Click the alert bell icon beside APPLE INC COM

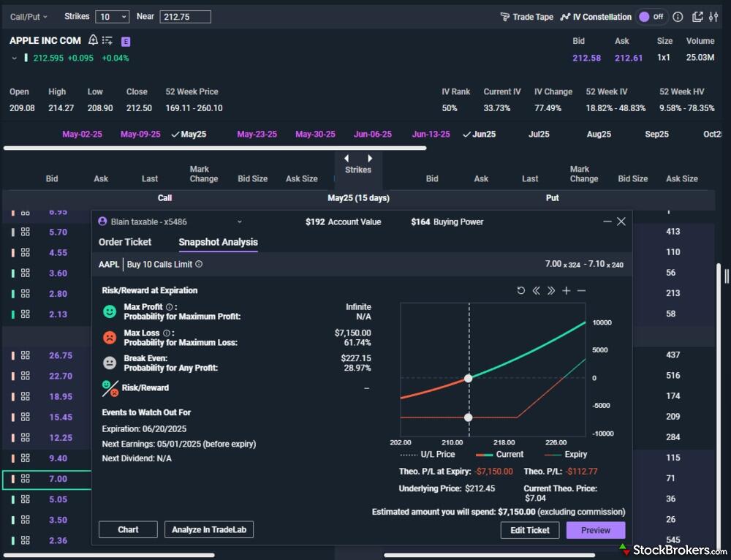point(93,40)
